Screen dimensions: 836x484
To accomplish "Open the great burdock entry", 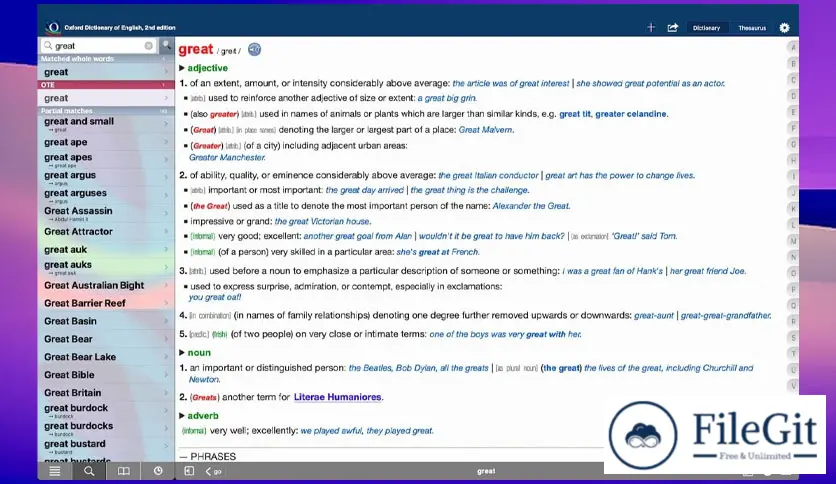I will [106, 410].
